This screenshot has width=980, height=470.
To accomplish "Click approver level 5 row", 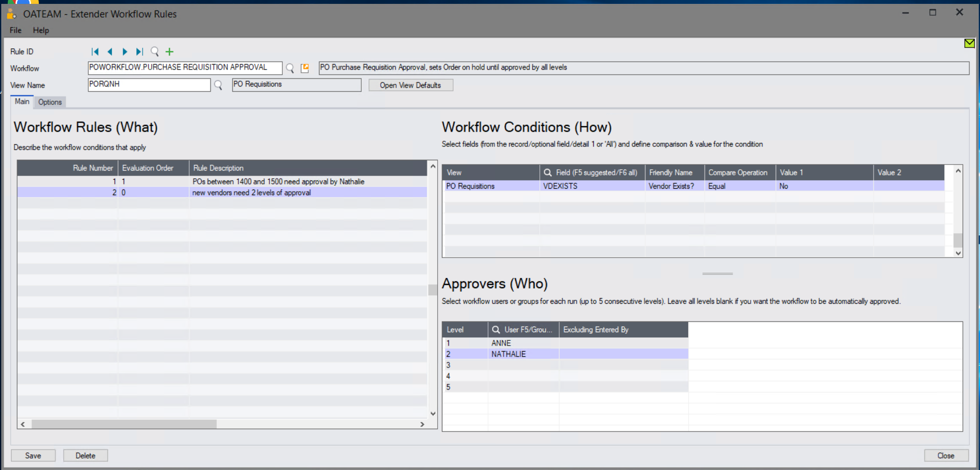I will click(566, 387).
